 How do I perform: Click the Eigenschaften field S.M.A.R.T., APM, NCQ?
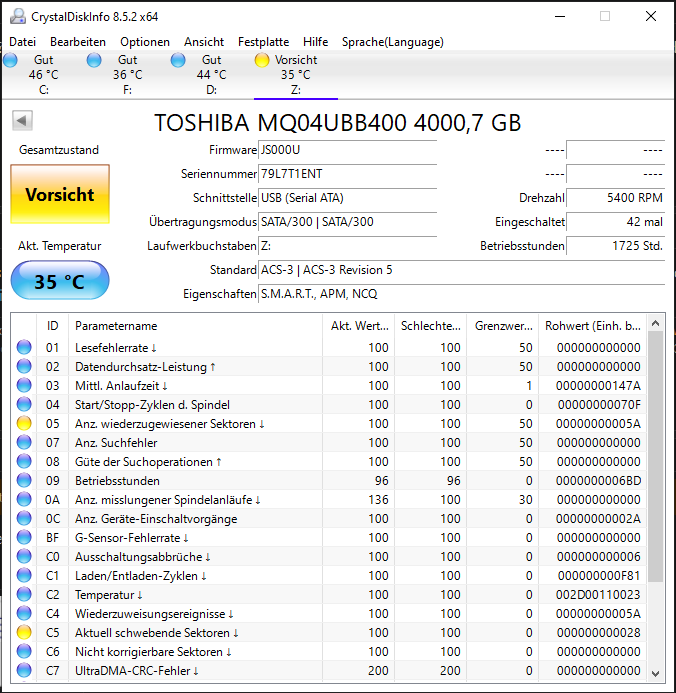(x=461, y=293)
